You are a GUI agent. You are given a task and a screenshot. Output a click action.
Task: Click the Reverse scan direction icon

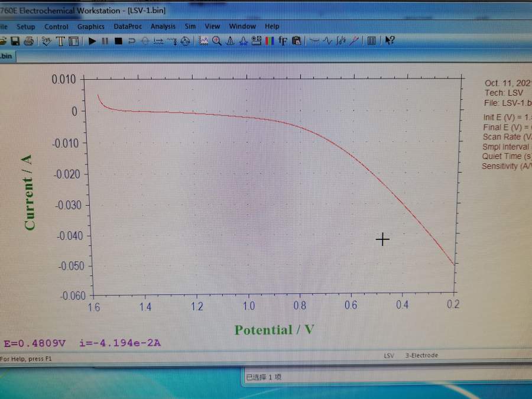click(132, 41)
